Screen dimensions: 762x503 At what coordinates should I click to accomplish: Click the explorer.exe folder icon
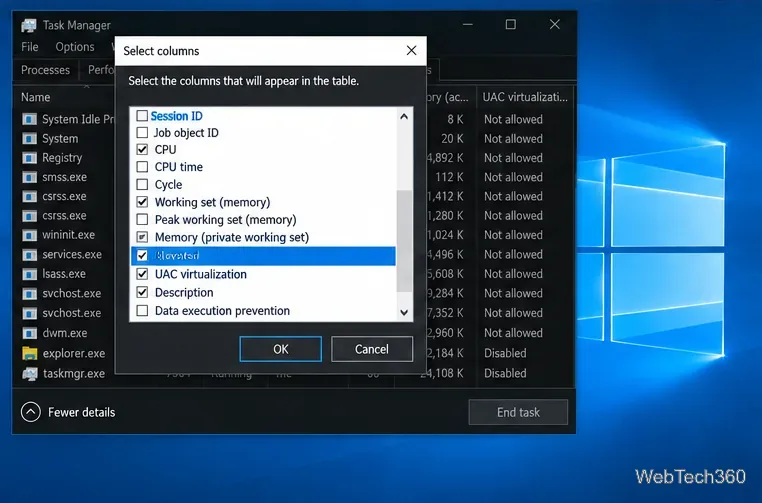pos(30,353)
